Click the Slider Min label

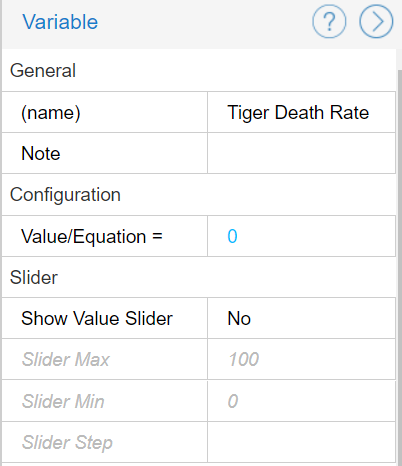(63, 401)
